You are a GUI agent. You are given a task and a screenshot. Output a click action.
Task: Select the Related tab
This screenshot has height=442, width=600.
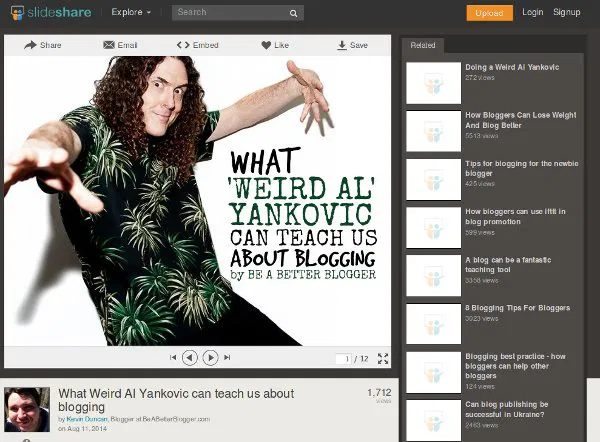click(423, 45)
